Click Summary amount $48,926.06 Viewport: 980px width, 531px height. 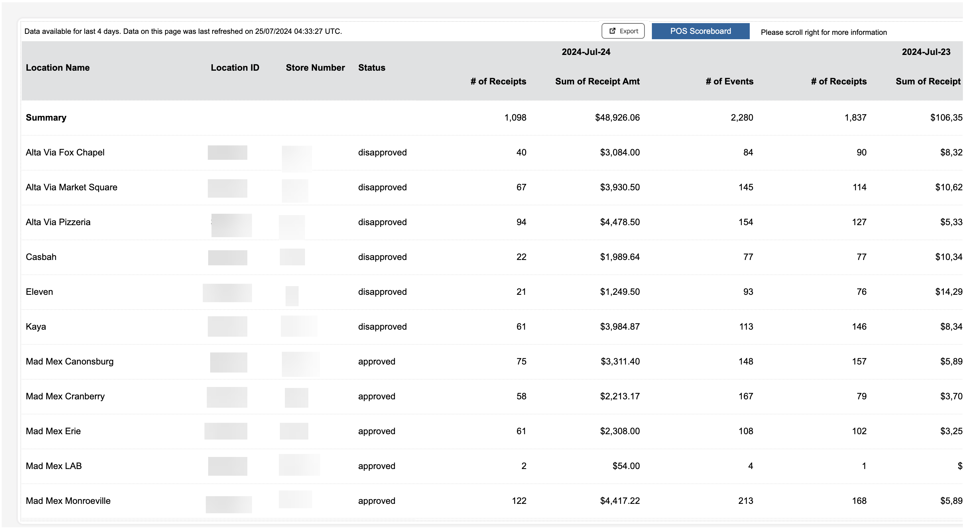[617, 118]
